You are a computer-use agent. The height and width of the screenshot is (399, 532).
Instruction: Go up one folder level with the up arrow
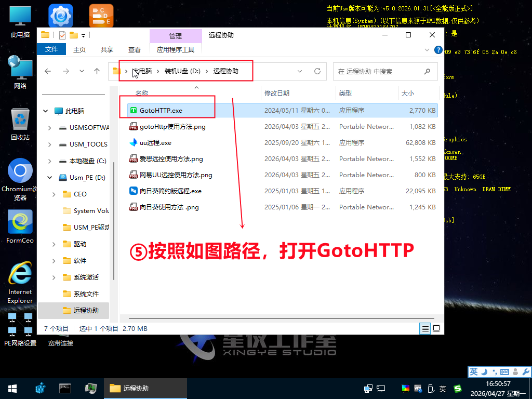(x=97, y=71)
